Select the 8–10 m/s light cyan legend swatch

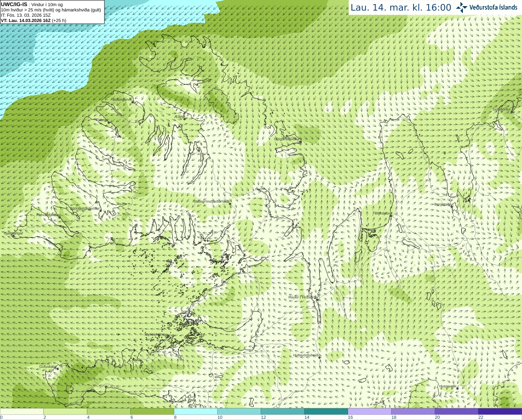tap(196, 411)
